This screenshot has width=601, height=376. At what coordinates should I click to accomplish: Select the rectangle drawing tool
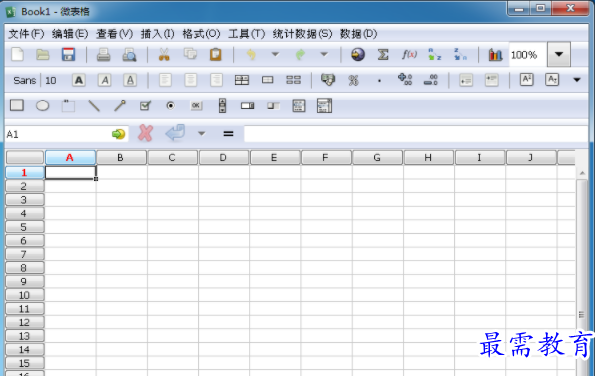pos(17,105)
